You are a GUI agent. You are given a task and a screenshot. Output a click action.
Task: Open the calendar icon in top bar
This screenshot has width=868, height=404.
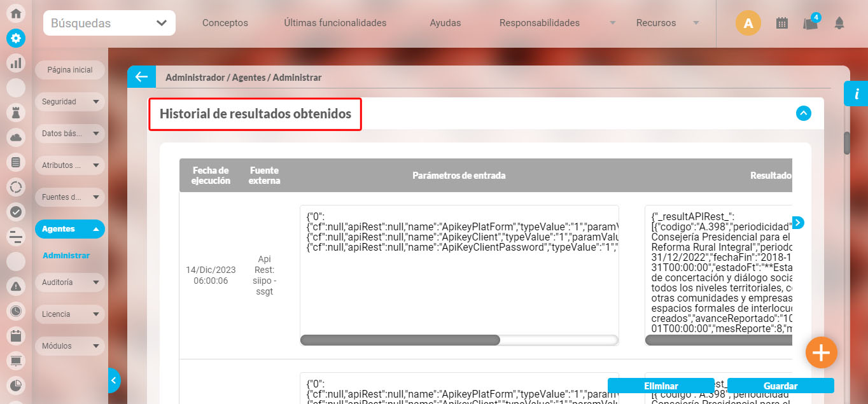[x=782, y=24]
